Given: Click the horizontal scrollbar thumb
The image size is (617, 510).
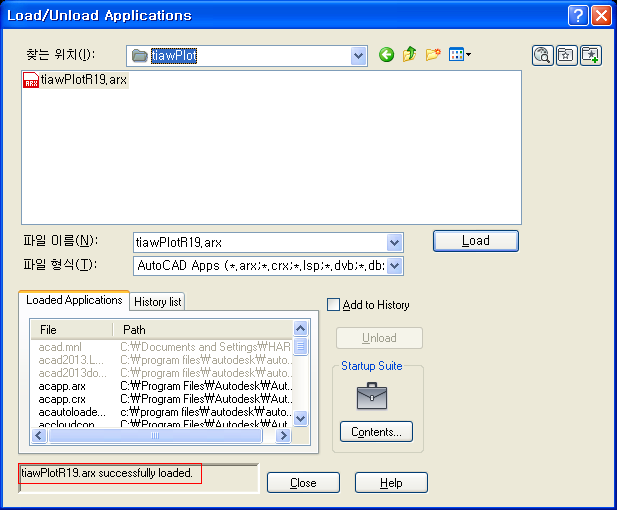Looking at the screenshot, I should (x=155, y=435).
